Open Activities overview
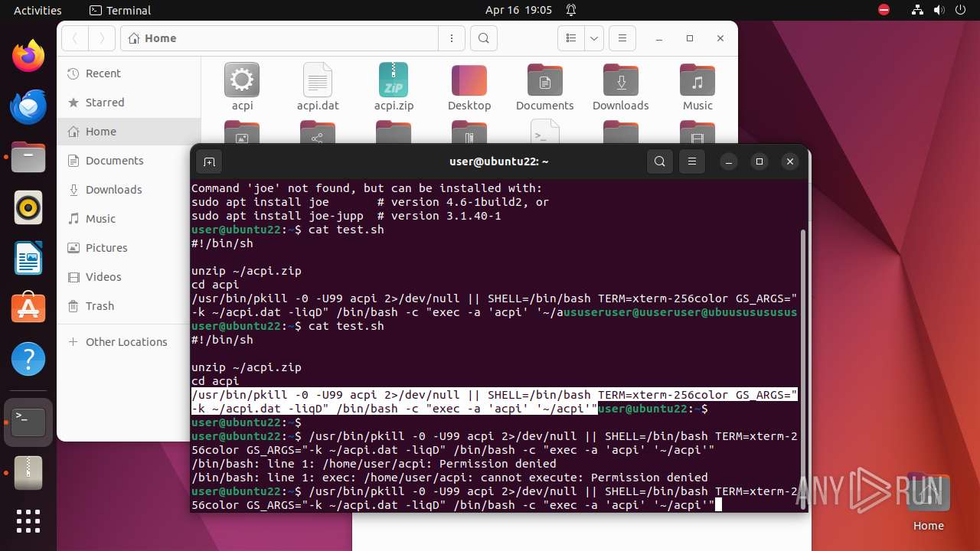This screenshot has height=551, width=980. [x=38, y=11]
